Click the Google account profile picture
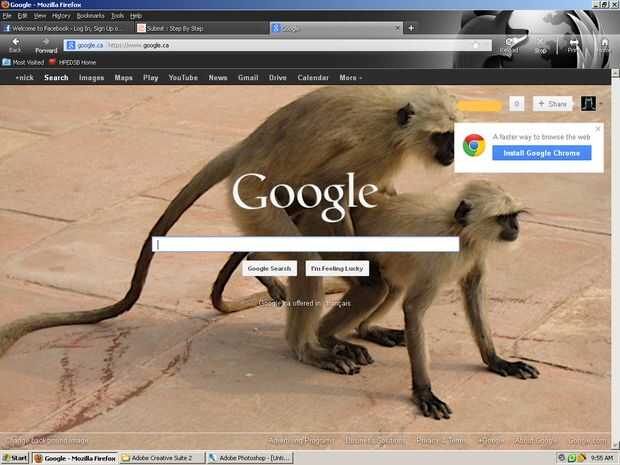The height and width of the screenshot is (465, 620). tap(588, 104)
